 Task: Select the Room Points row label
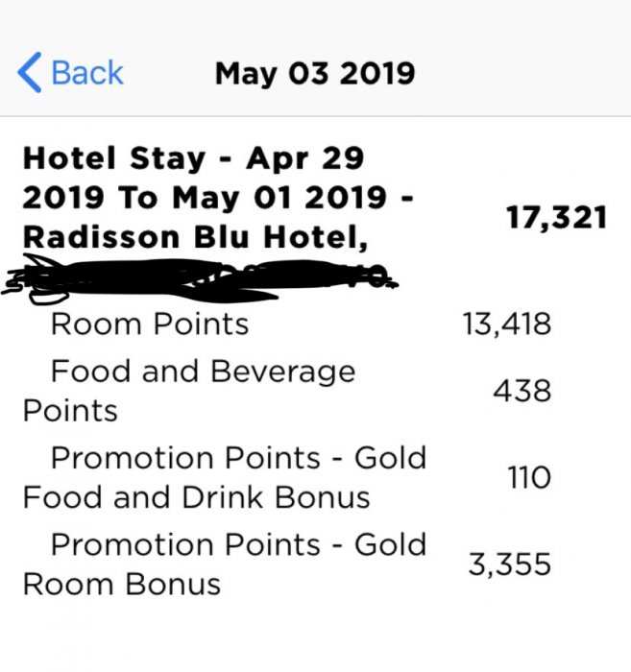(x=149, y=324)
